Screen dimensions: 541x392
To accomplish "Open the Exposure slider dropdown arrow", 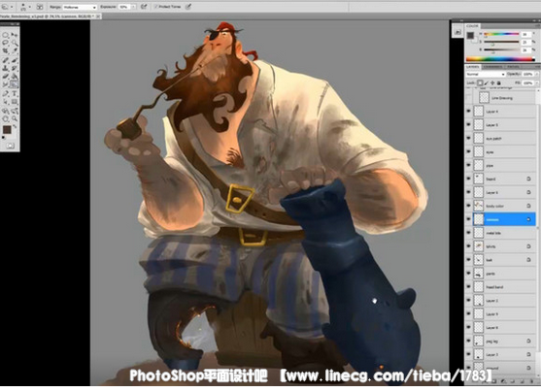I will pos(133,7).
